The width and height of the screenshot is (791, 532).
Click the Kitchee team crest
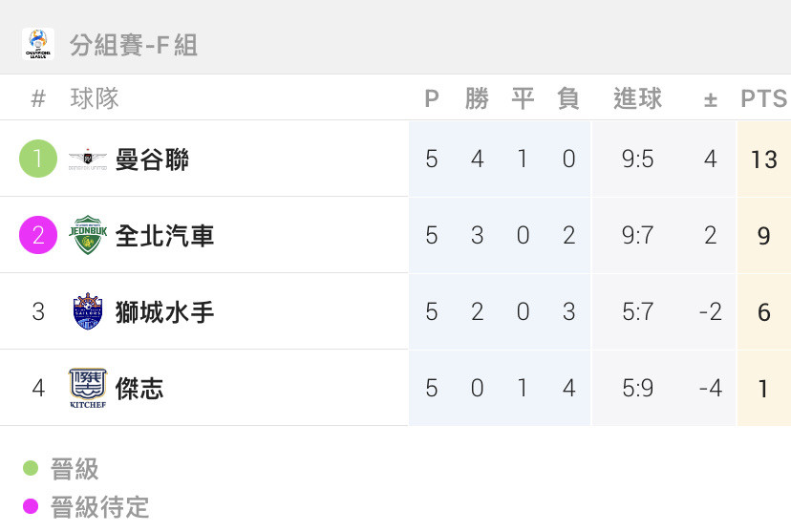coord(88,388)
